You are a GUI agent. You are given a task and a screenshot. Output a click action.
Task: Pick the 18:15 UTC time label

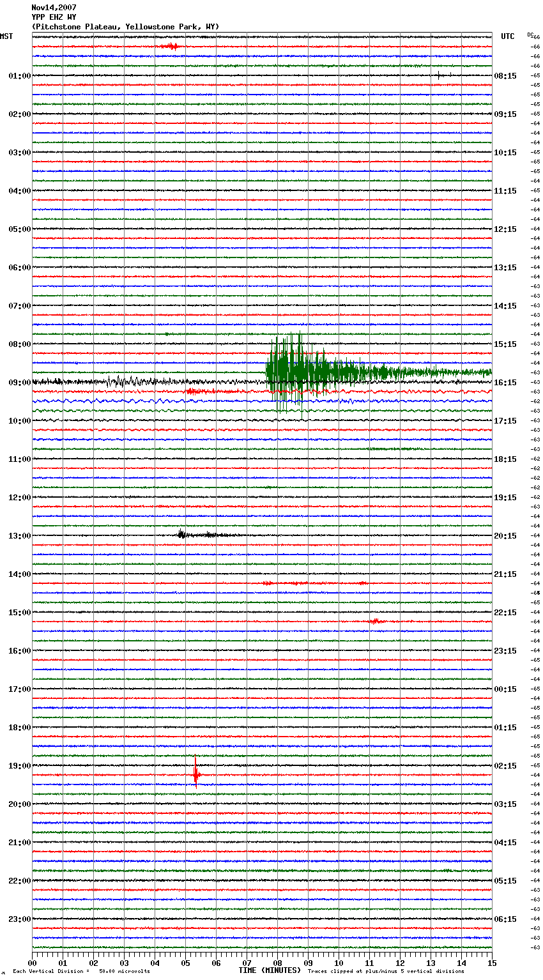click(x=505, y=459)
